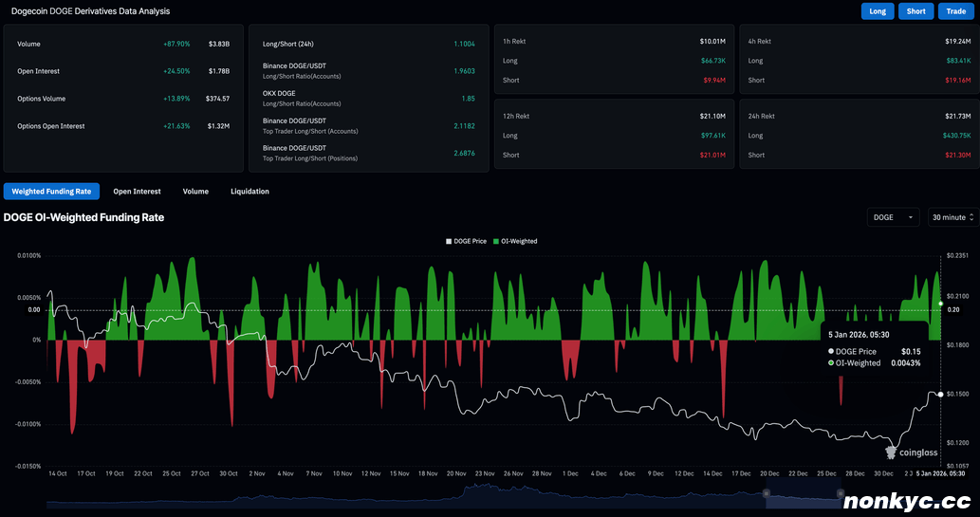980x517 pixels.
Task: Click the 0.20 price axis marker dot
Action: click(940, 304)
